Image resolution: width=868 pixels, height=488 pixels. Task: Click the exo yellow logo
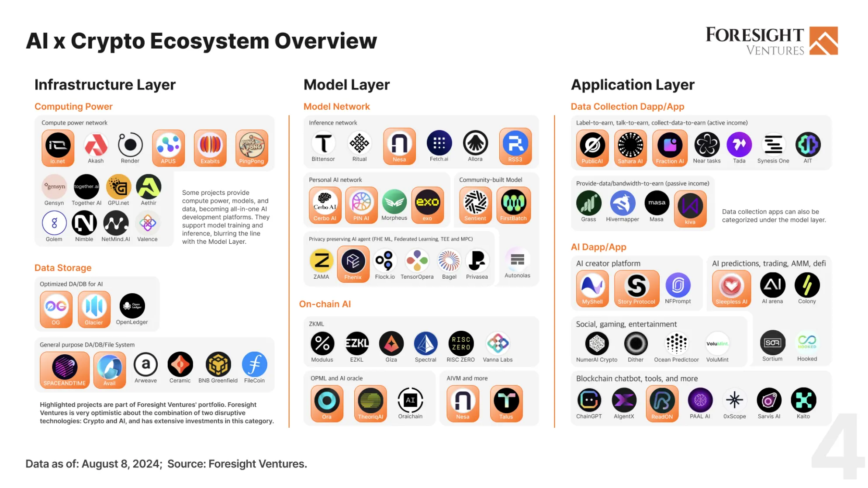click(427, 202)
